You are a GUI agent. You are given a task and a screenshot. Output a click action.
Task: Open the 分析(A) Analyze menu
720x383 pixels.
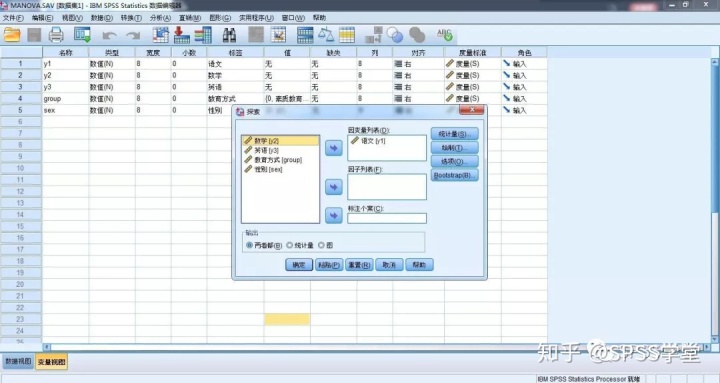coord(160,18)
